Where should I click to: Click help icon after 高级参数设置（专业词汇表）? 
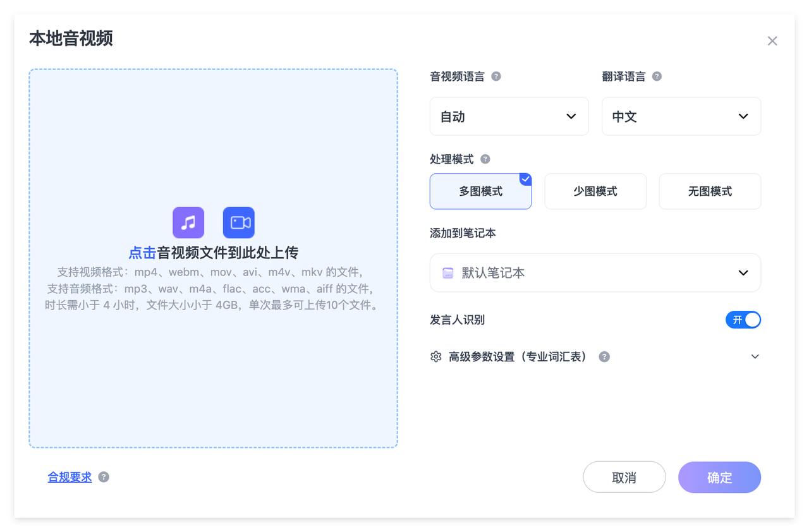(x=604, y=357)
